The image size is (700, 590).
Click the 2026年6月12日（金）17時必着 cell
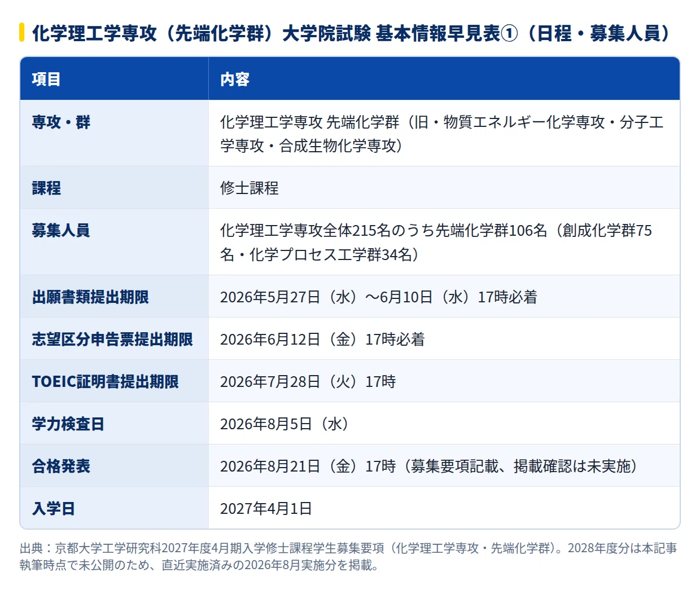444,338
